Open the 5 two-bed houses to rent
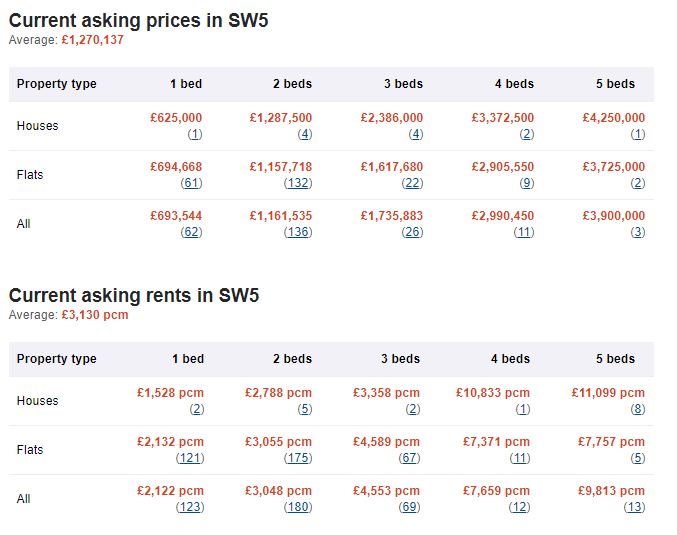 click(304, 409)
